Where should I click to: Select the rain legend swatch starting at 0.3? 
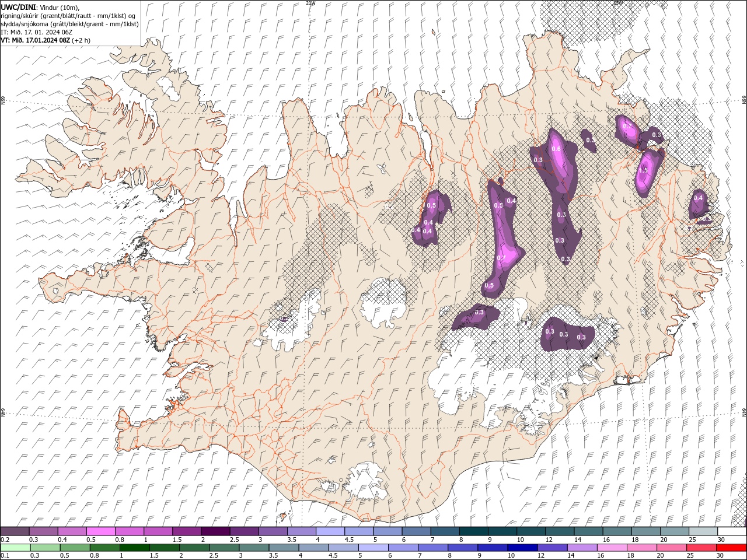45,548
